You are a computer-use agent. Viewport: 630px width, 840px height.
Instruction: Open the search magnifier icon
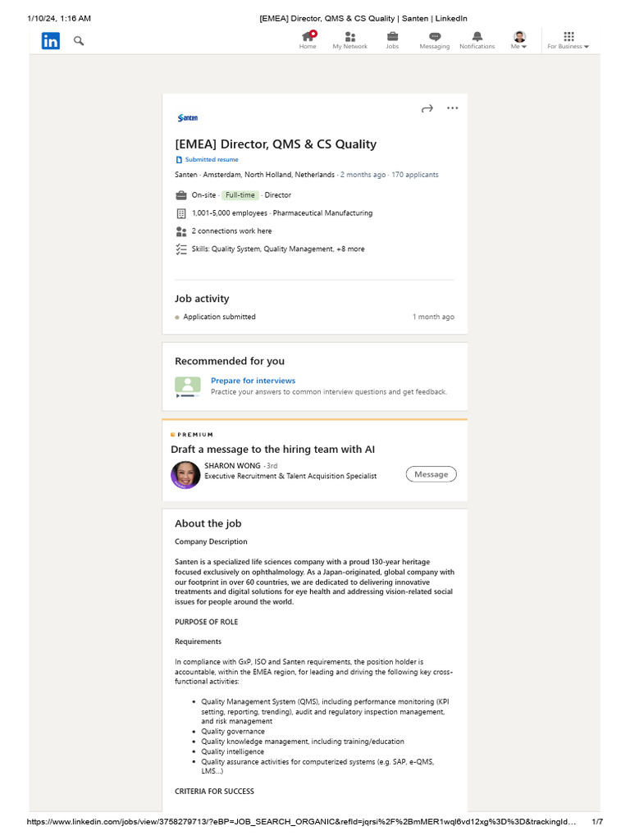click(79, 40)
